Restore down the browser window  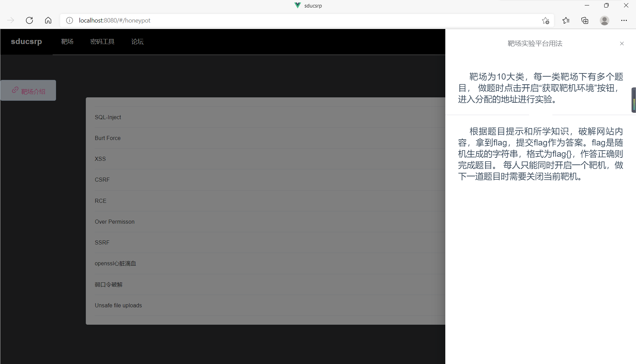[606, 5]
